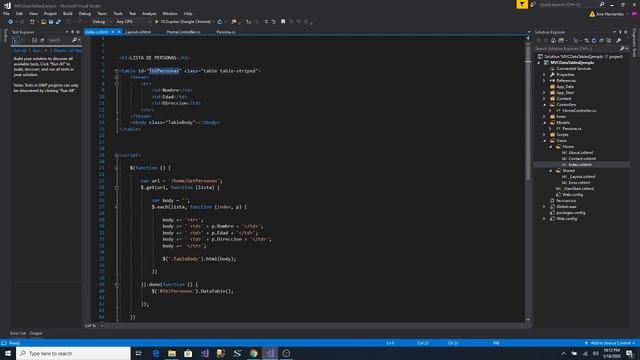640x360 pixels.
Task: Click the Save All toolbar icon
Action: point(58,22)
